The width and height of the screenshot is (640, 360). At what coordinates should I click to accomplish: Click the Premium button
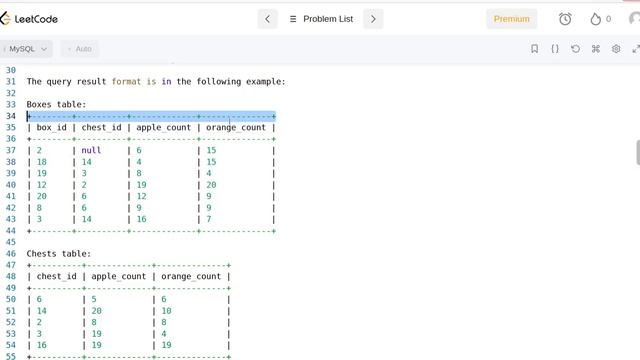511,19
